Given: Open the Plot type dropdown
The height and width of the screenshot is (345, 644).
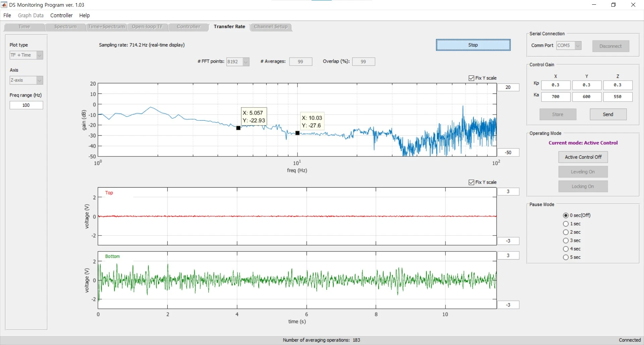Looking at the screenshot, I should (26, 55).
